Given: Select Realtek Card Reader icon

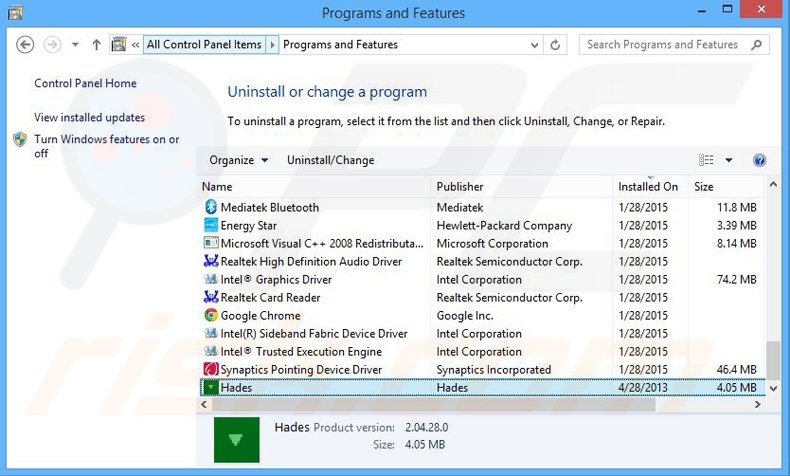Looking at the screenshot, I should coord(211,297).
